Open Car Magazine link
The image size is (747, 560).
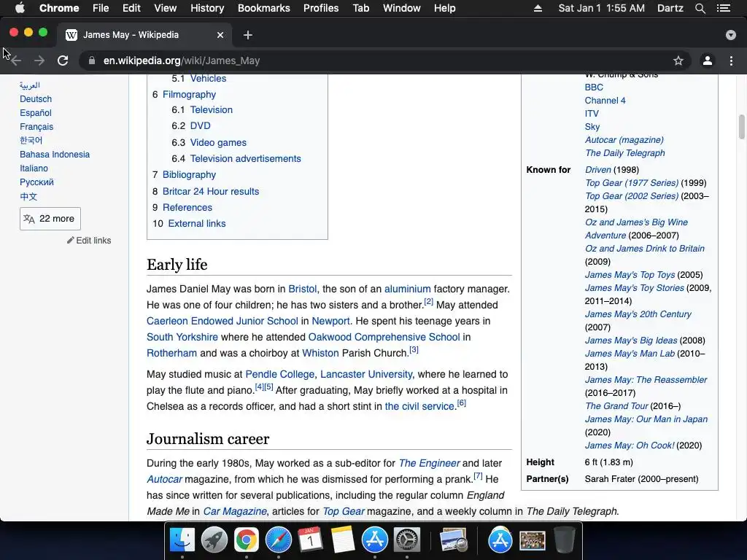pyautogui.click(x=235, y=511)
